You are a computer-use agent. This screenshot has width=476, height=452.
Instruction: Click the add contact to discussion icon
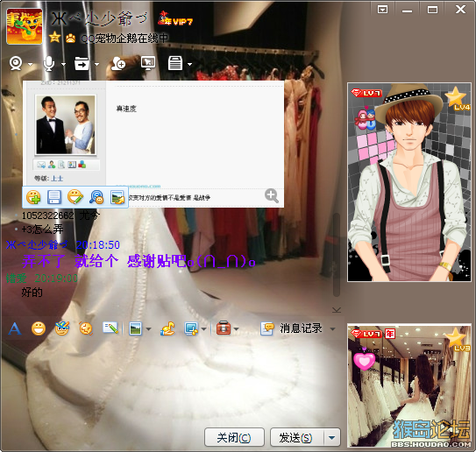tap(118, 63)
